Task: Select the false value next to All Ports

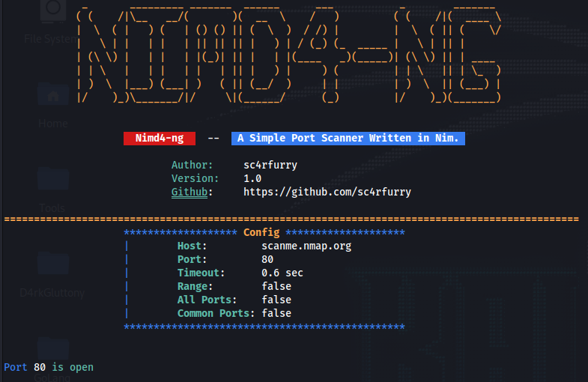Action: pos(276,300)
